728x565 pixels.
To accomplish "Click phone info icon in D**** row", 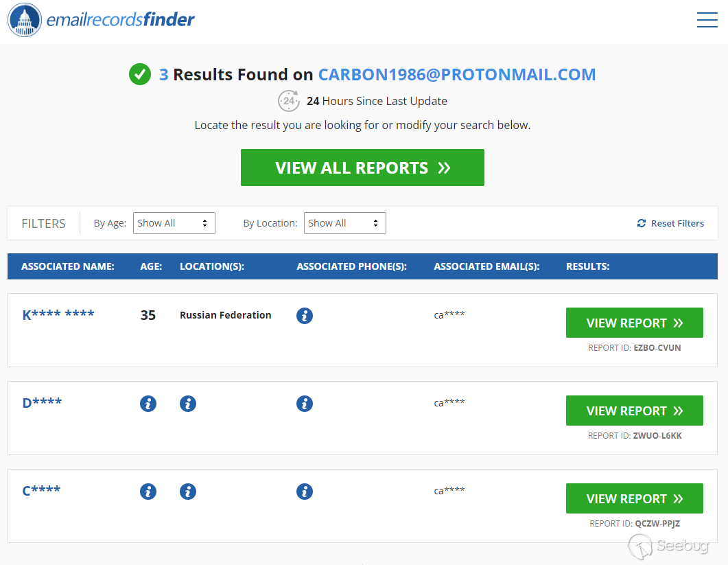I will pyautogui.click(x=305, y=404).
